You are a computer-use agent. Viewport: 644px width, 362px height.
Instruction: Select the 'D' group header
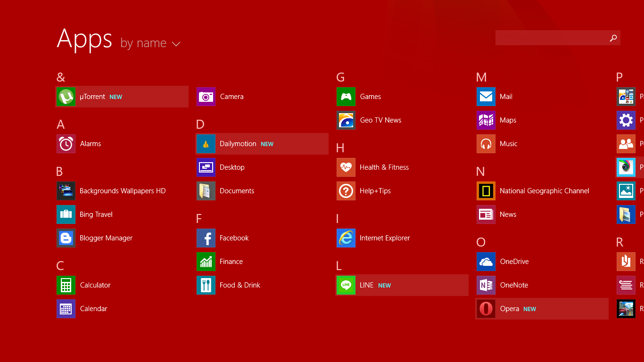tap(200, 124)
